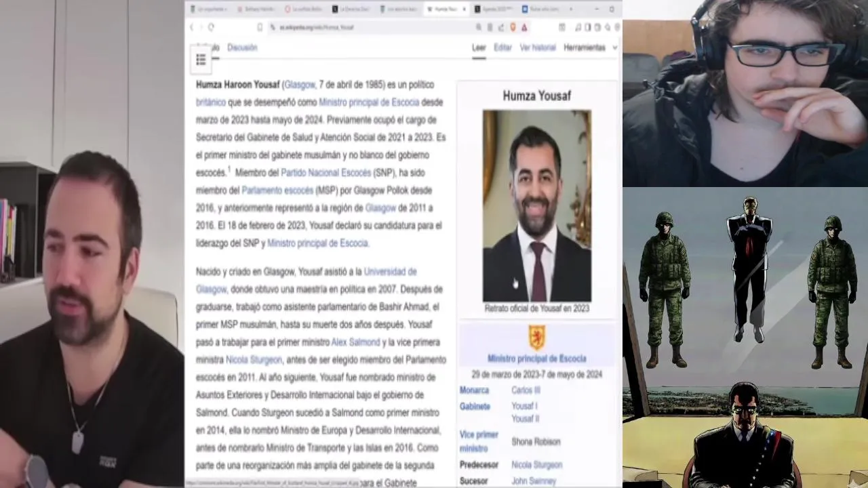The width and height of the screenshot is (868, 488).
Task: Click the Monarca label in the infobox
Action: (x=474, y=390)
